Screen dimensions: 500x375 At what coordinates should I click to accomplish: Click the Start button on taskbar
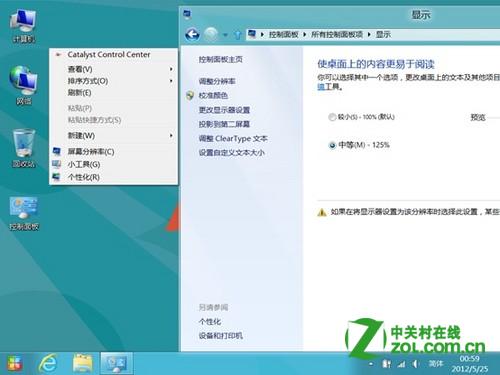14,363
